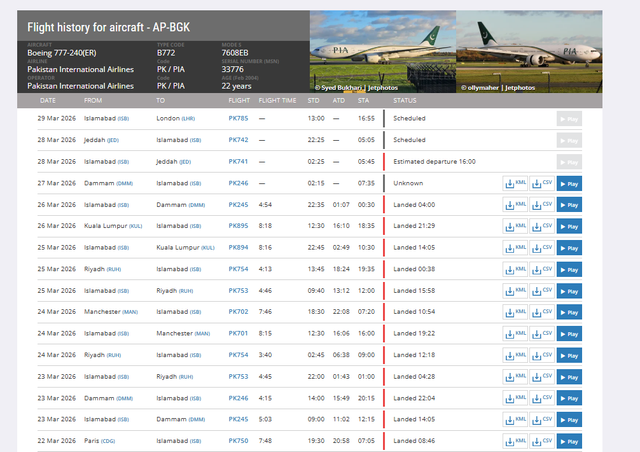Screen dimensions: 640x452
Task: Play PK702 flight from Manchester
Action: 569,312
